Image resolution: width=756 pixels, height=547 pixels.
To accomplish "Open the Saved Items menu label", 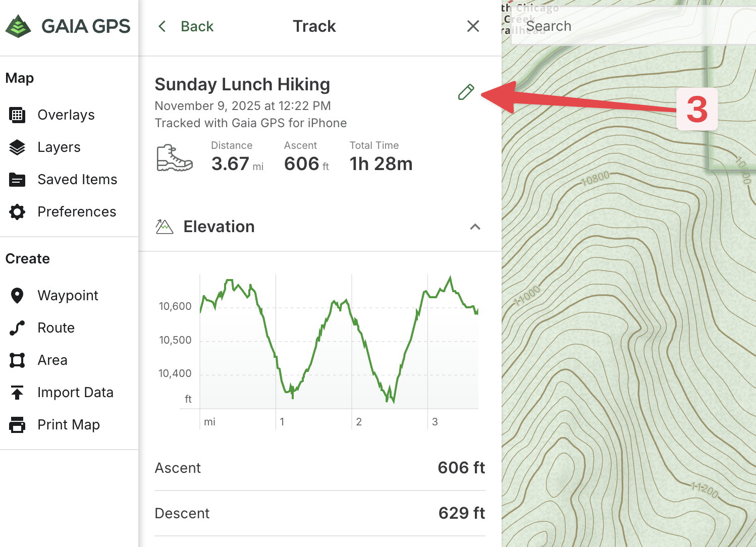I will 77,180.
